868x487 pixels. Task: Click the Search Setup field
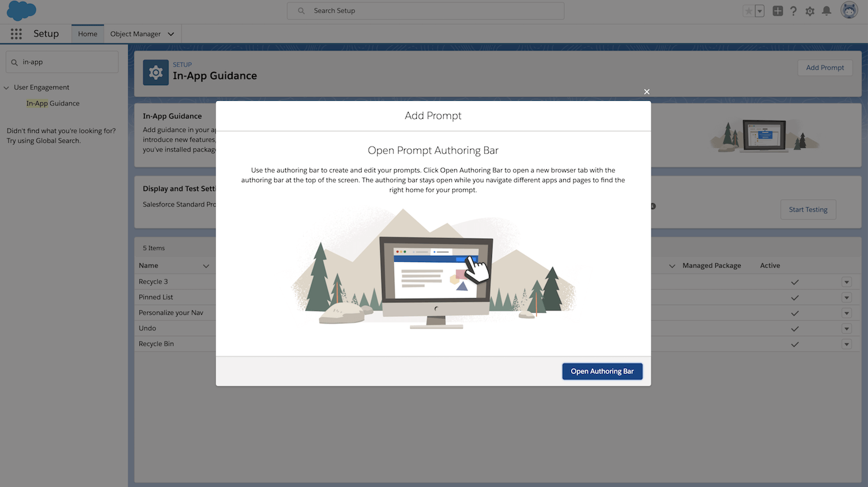tap(425, 11)
